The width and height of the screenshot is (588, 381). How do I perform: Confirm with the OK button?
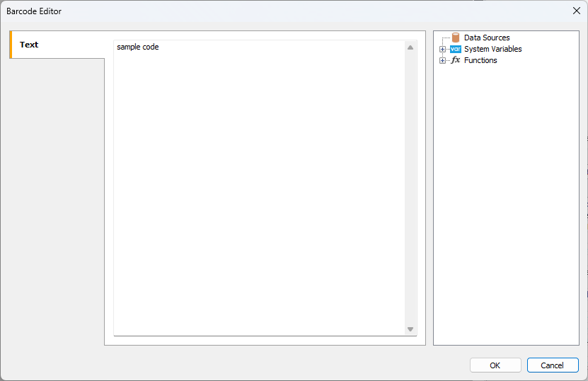pyautogui.click(x=495, y=365)
